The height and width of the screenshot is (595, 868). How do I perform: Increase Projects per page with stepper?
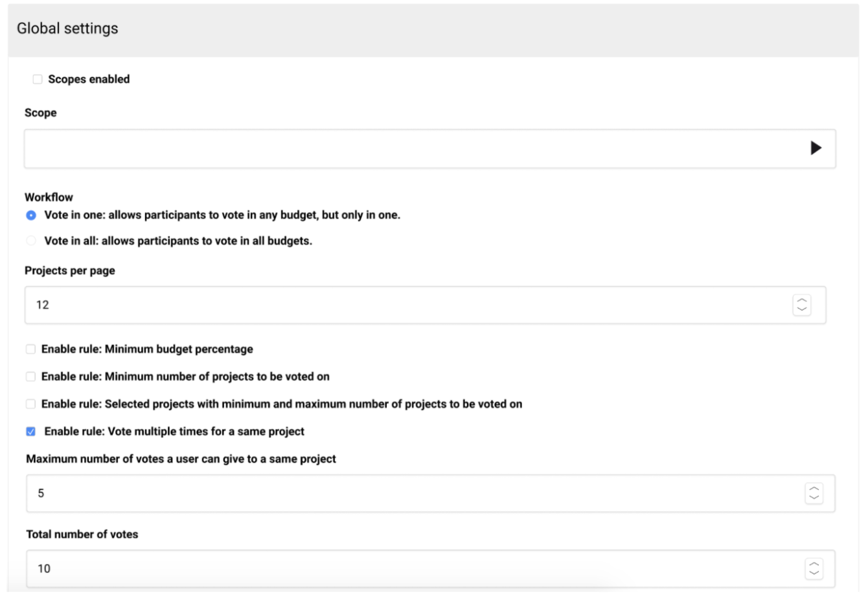tap(802, 300)
